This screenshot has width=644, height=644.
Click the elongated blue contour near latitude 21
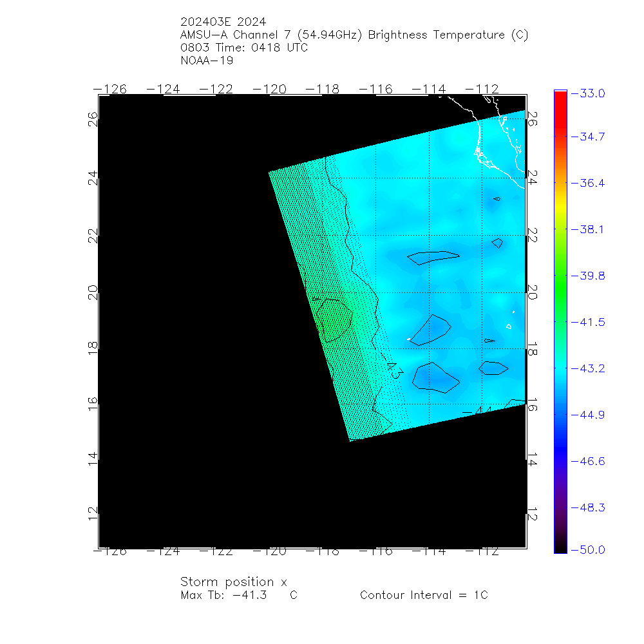pyautogui.click(x=433, y=258)
